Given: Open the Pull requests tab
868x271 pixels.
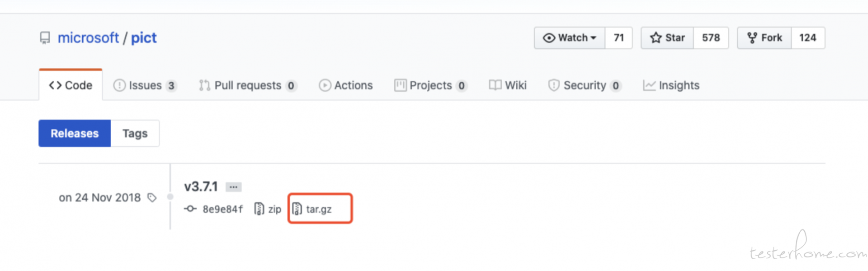Looking at the screenshot, I should tap(248, 85).
